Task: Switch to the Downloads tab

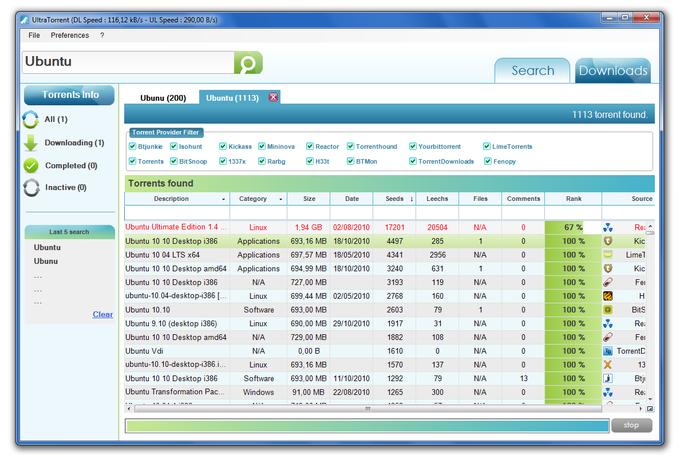Action: (613, 70)
